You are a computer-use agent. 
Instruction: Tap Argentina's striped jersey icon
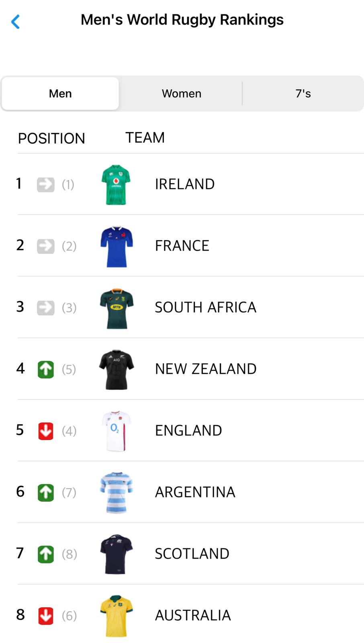coord(117,493)
